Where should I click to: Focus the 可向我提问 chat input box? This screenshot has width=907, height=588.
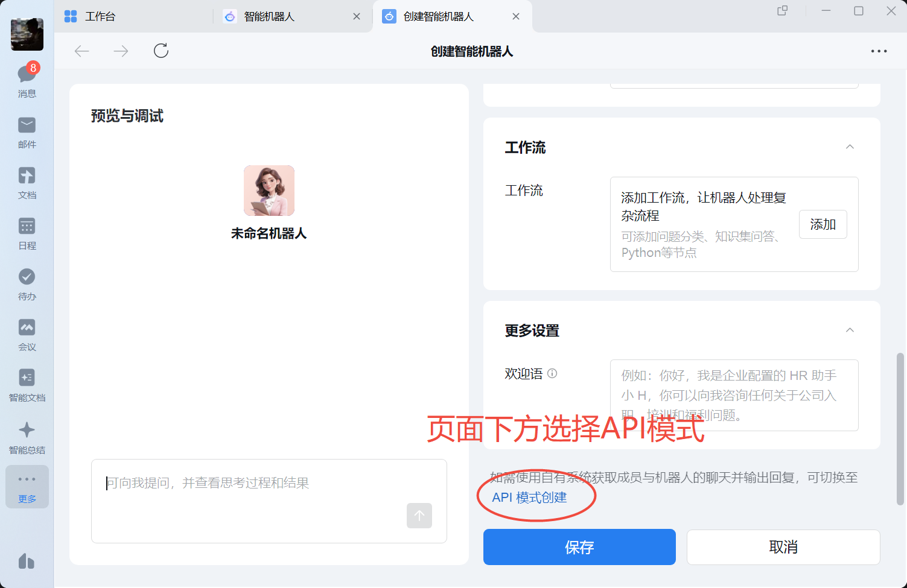click(x=269, y=501)
